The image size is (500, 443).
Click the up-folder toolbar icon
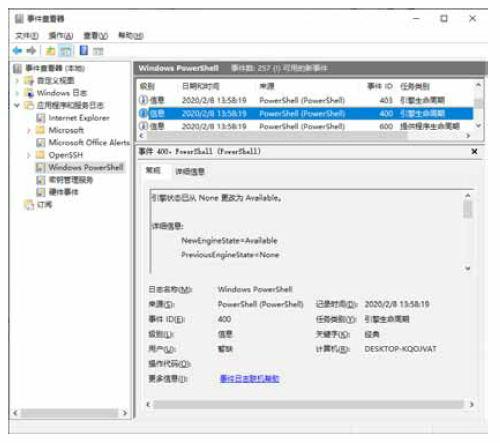click(x=51, y=51)
